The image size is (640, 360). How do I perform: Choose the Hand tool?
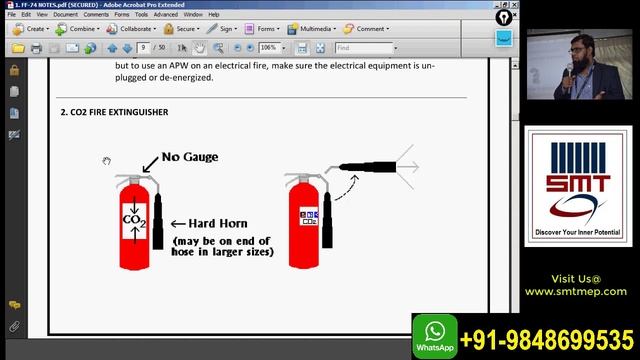(199, 48)
